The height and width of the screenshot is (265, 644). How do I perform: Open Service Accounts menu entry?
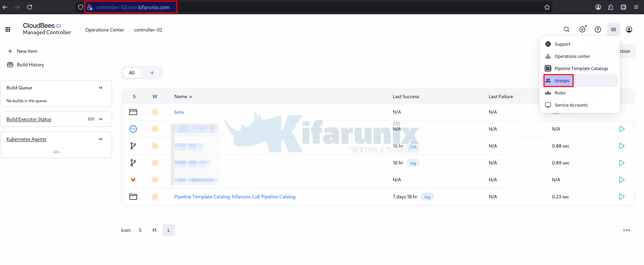(580, 105)
